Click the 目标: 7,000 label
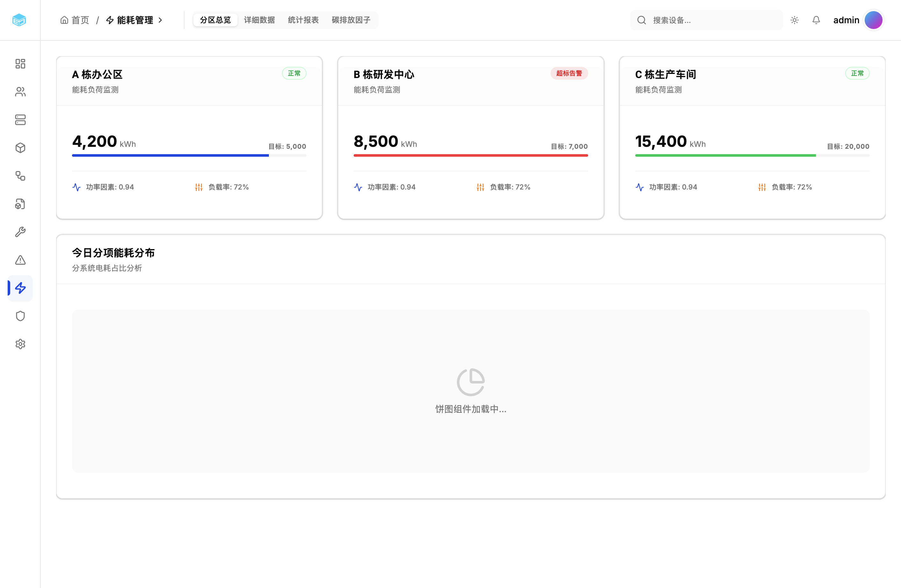 [x=569, y=147]
